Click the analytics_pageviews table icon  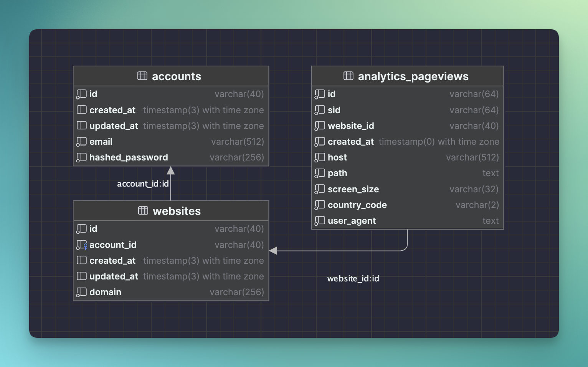349,76
